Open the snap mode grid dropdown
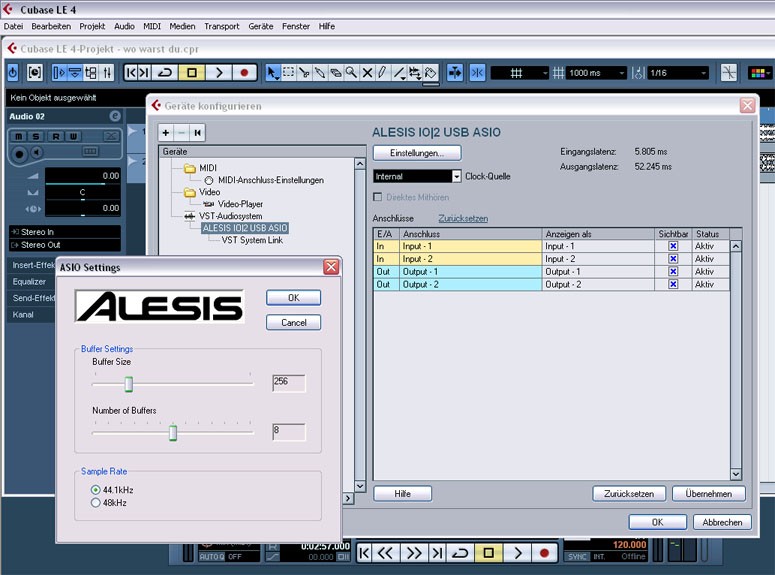 tap(520, 73)
